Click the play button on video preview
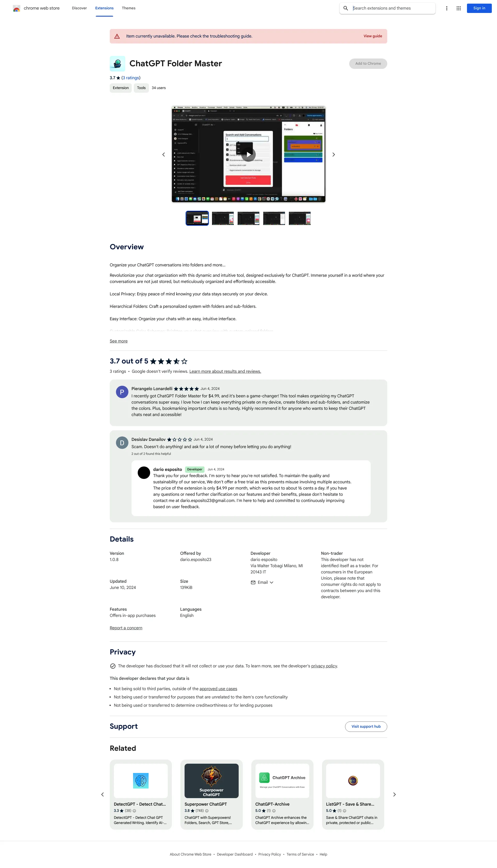Viewport: 497px width, 868px height. [248, 154]
